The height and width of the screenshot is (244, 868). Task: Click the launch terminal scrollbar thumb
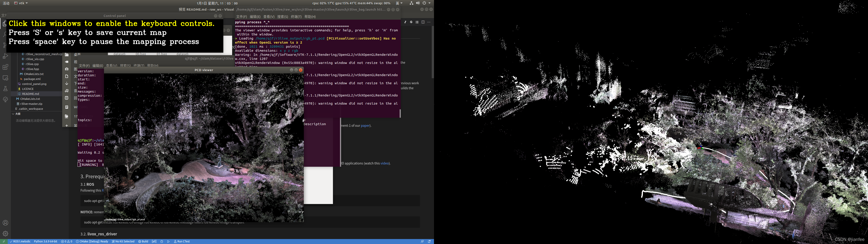click(x=400, y=114)
